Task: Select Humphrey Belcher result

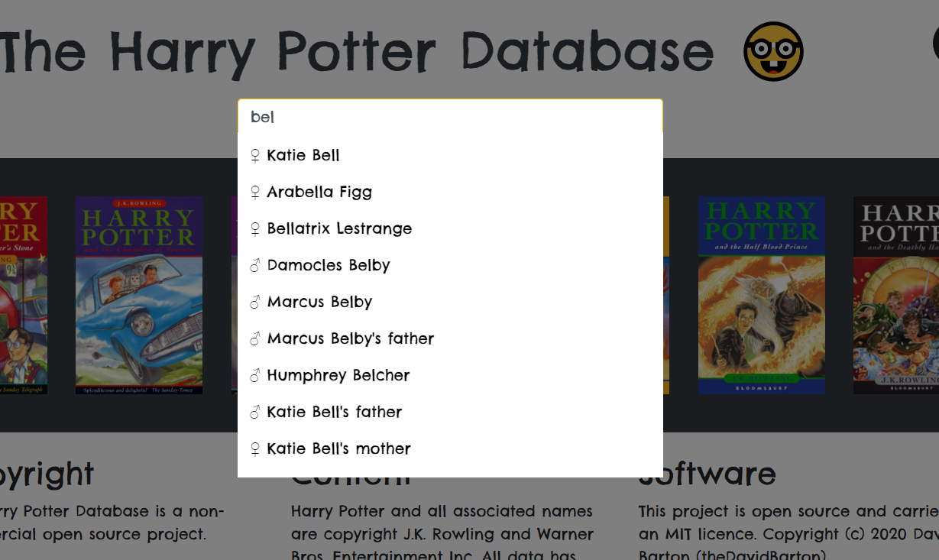Action: [450, 375]
